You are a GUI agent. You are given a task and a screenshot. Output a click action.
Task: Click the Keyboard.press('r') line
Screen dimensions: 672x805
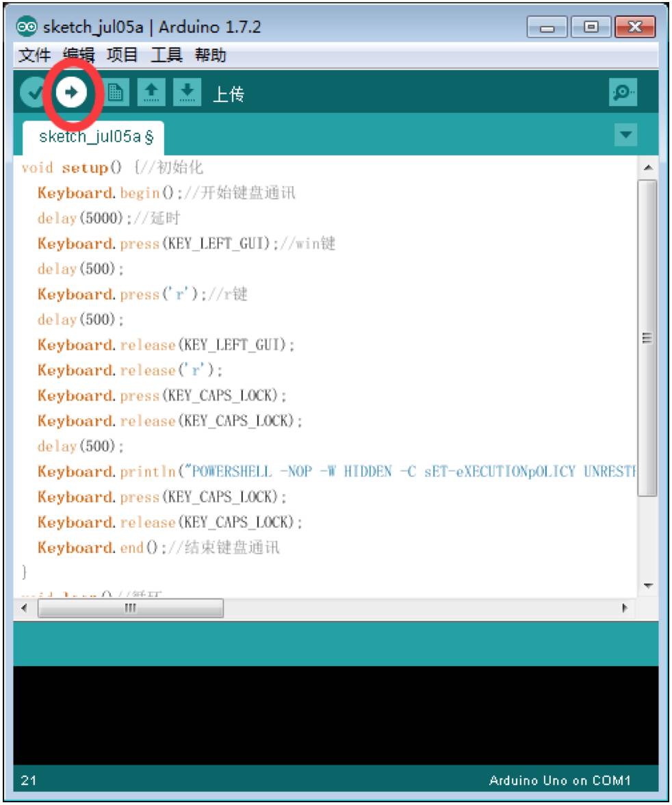pyautogui.click(x=142, y=294)
